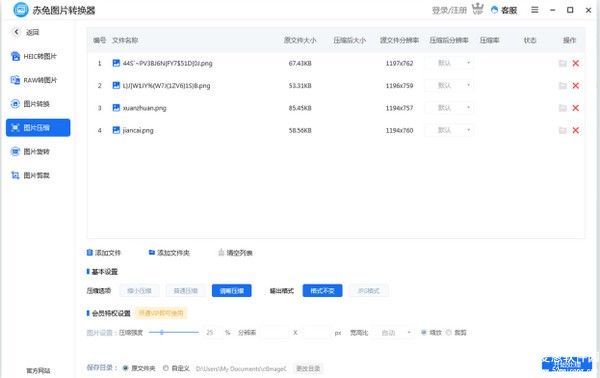600x378 pixels.
Task: Open output folder for jiancai.png row
Action: (562, 130)
